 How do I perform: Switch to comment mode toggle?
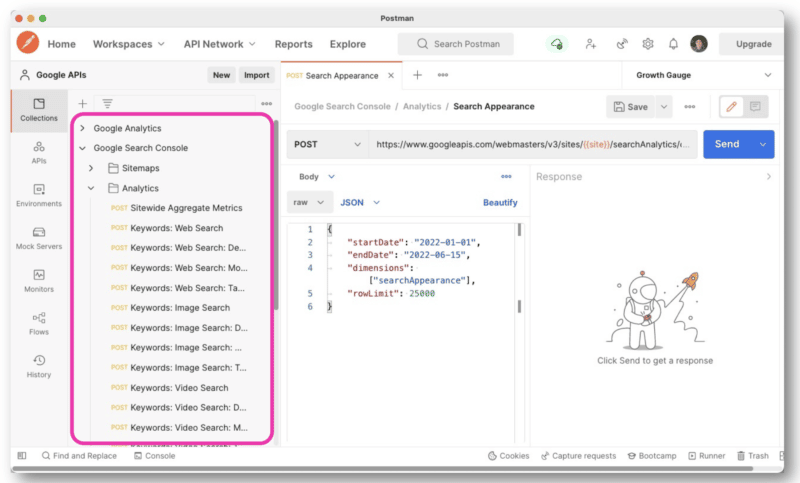tap(755, 106)
